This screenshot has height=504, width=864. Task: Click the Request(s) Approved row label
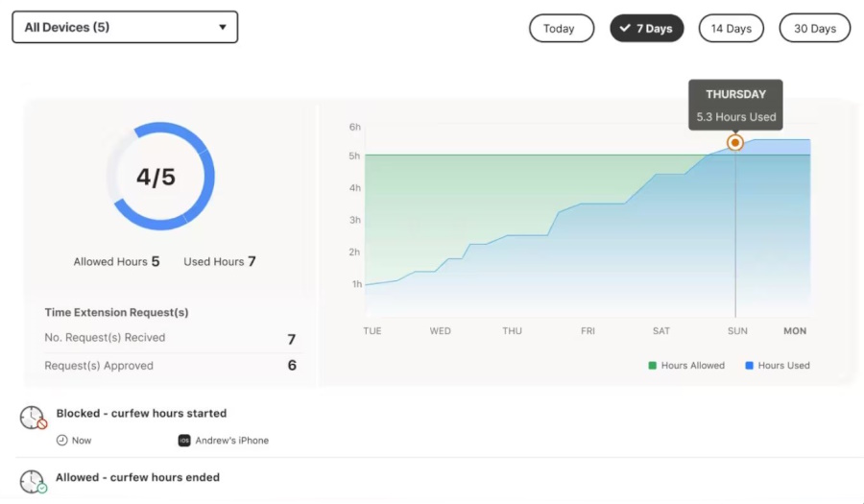tap(99, 366)
